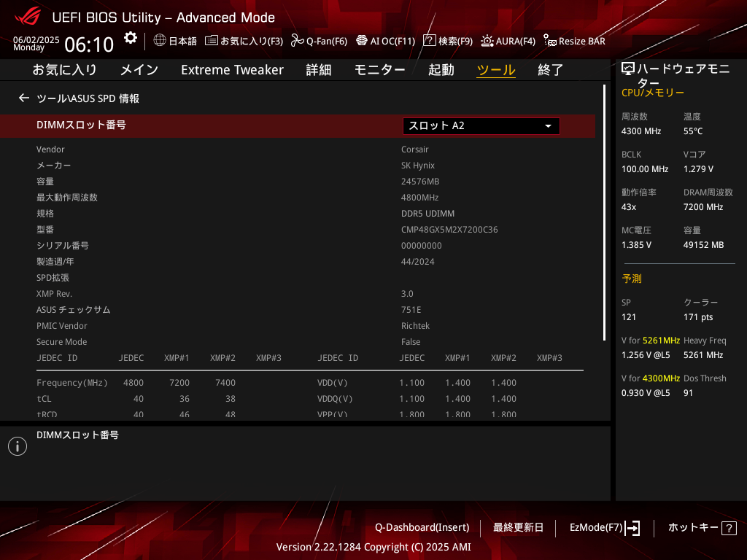747x560 pixels.
Task: Click XMP Rev. value 3.0
Action: [x=407, y=294]
